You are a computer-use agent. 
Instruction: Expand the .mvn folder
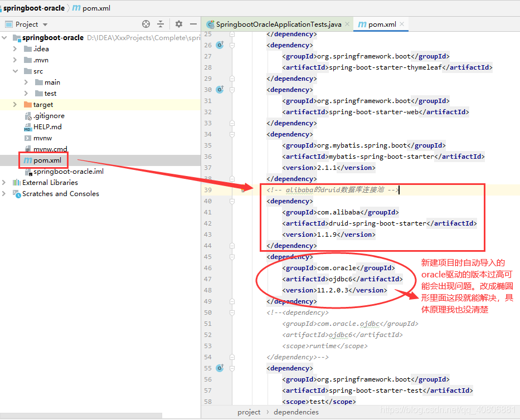coord(15,60)
